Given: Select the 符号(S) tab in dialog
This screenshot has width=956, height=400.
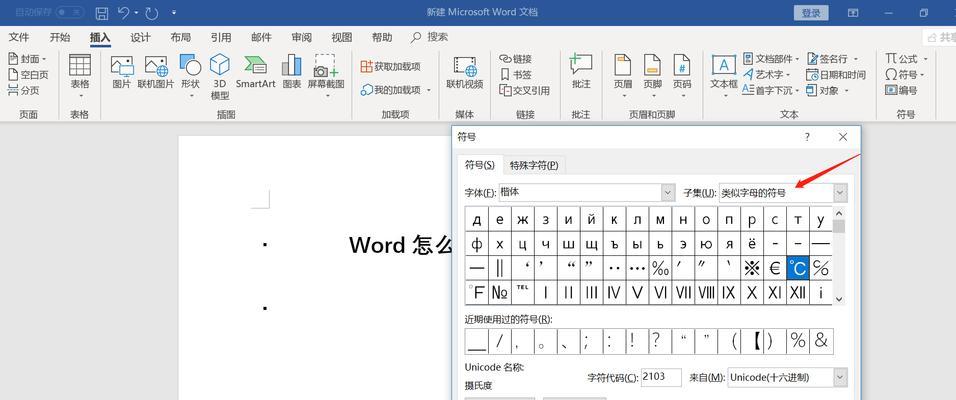Looking at the screenshot, I should pos(480,165).
